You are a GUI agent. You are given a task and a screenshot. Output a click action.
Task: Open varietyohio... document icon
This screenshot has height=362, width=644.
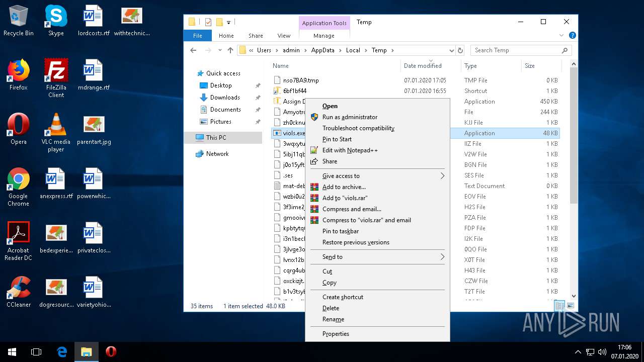pyautogui.click(x=94, y=292)
